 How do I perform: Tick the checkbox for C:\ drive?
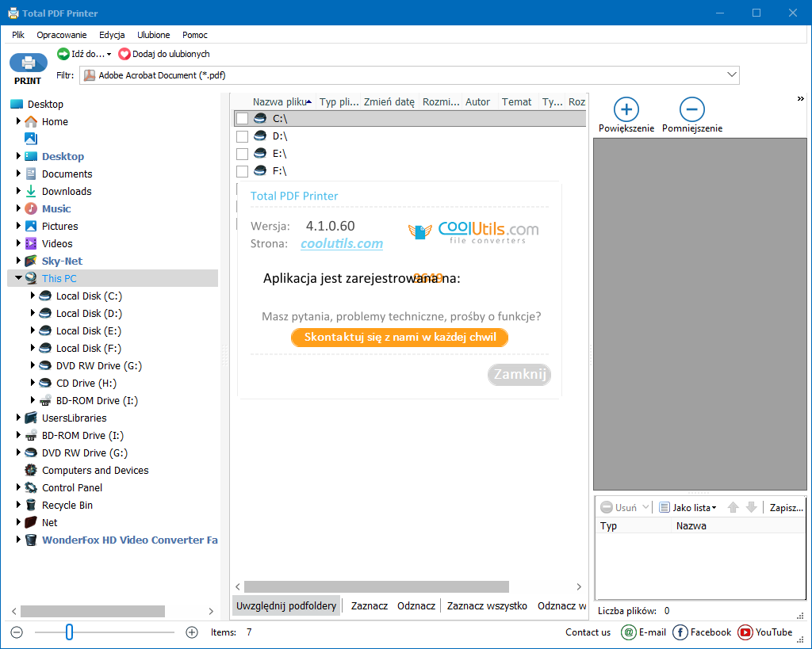pos(242,119)
